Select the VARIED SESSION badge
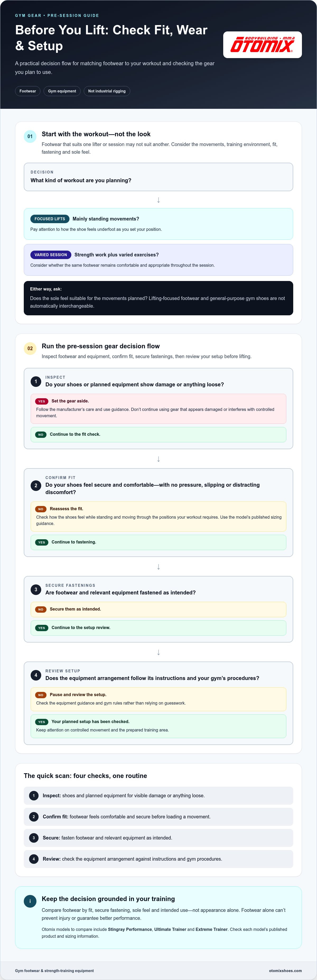Viewport: 317px width, 980px height. [x=51, y=255]
